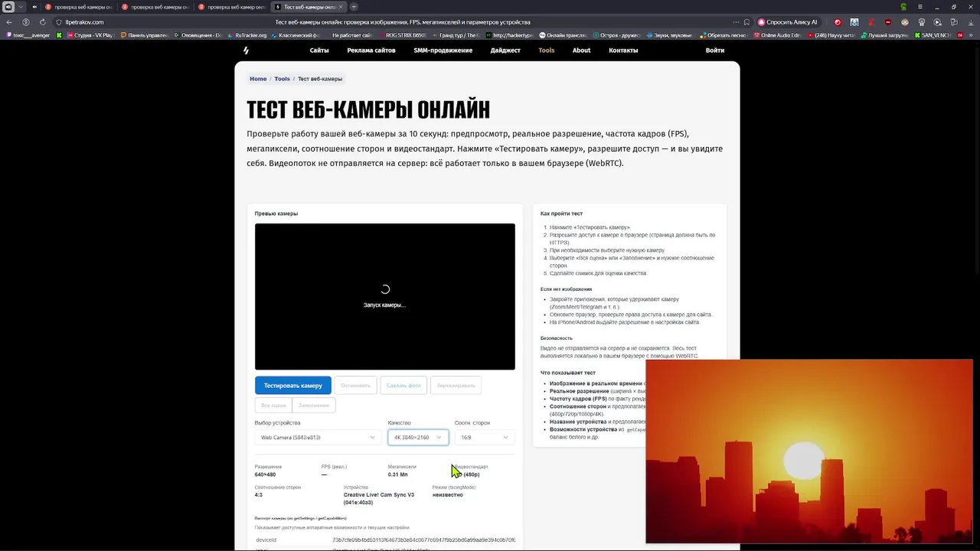Switch to second 'проверка веб камеры' tab
The width and height of the screenshot is (980, 551).
click(x=155, y=7)
